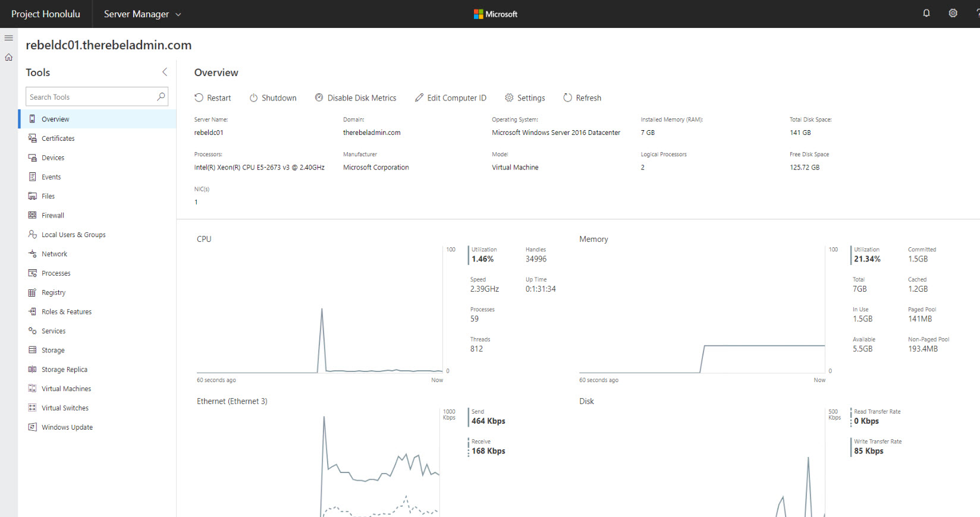Open notifications bell icon
This screenshot has width=980, height=517.
click(x=926, y=13)
